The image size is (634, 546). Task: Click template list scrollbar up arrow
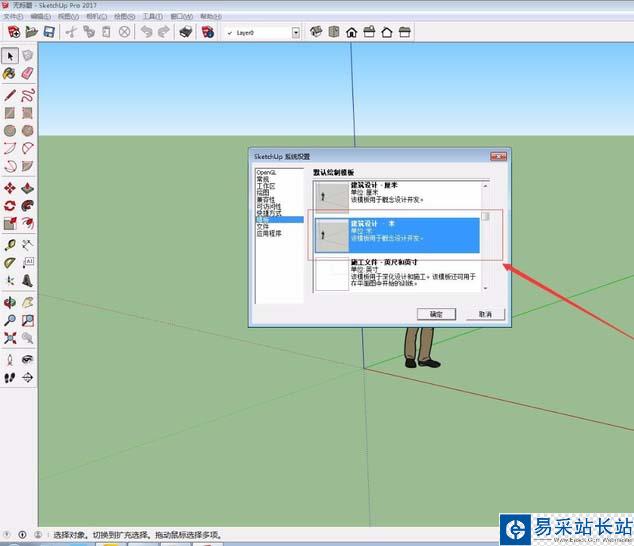(x=485, y=186)
